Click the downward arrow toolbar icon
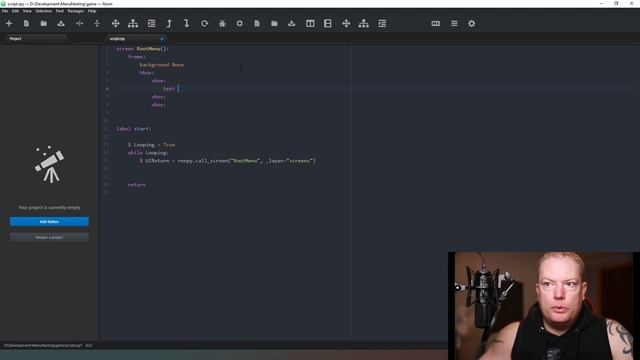The width and height of the screenshot is (640, 360). pos(187,24)
